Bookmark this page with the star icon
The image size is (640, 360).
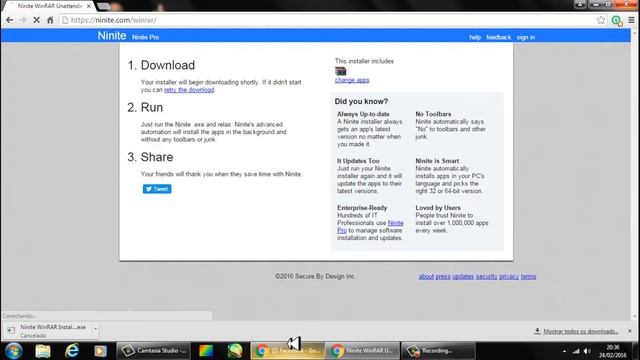point(601,20)
